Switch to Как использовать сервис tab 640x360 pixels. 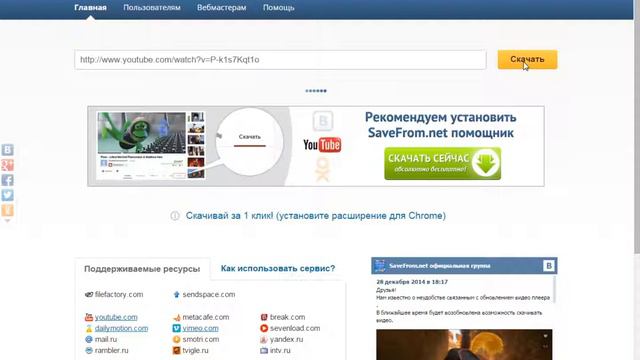(x=278, y=268)
